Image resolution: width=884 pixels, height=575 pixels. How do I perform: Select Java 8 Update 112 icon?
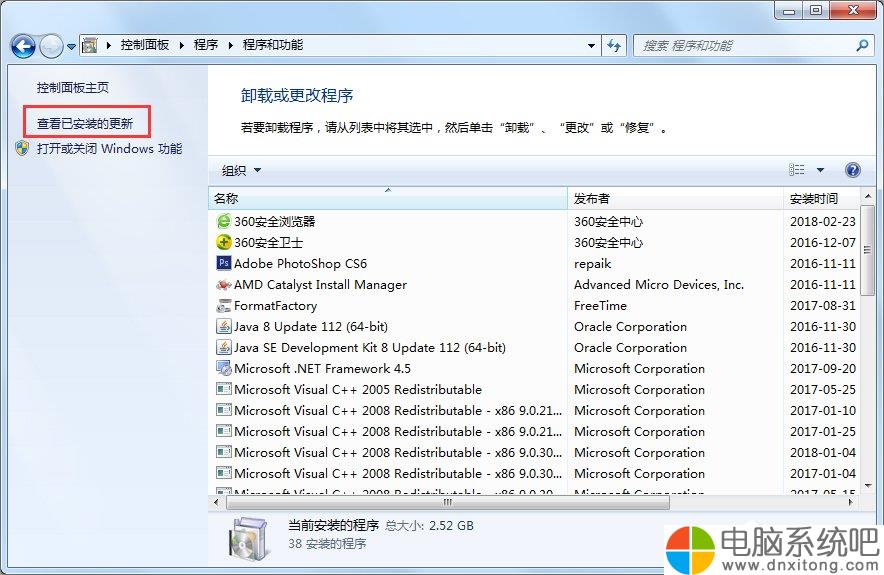[x=224, y=326]
